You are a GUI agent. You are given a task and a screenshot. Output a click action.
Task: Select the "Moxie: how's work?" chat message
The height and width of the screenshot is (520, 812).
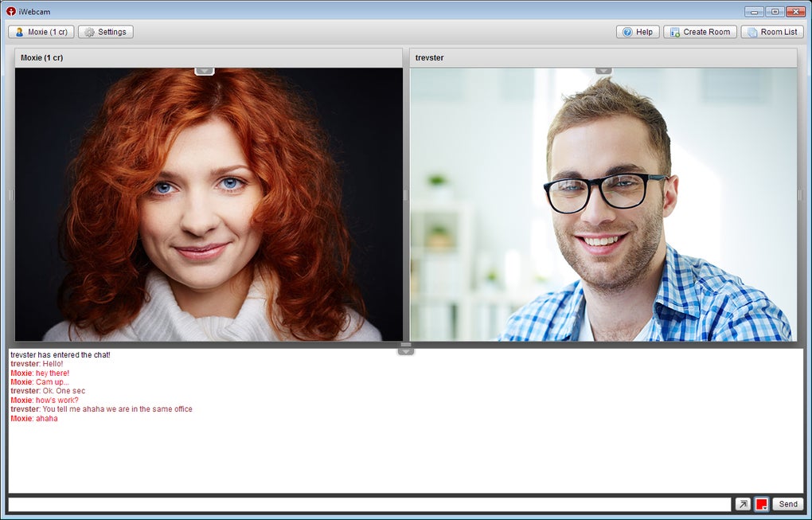(45, 400)
